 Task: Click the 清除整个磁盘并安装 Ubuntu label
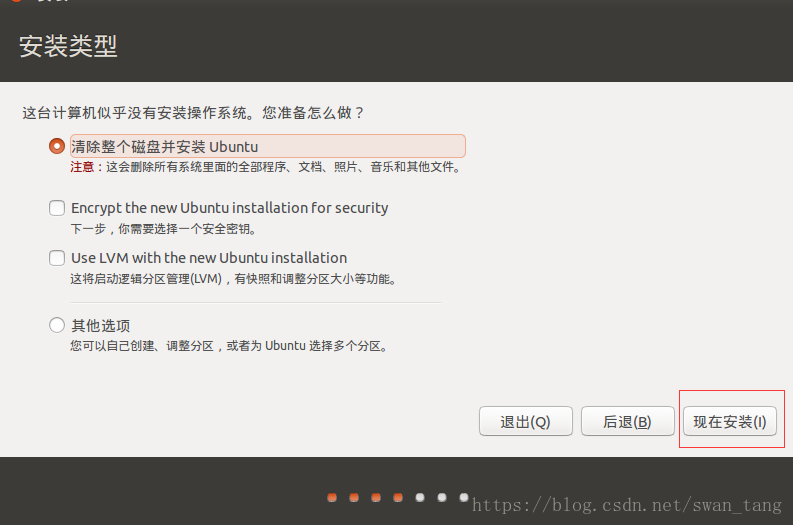click(x=165, y=147)
